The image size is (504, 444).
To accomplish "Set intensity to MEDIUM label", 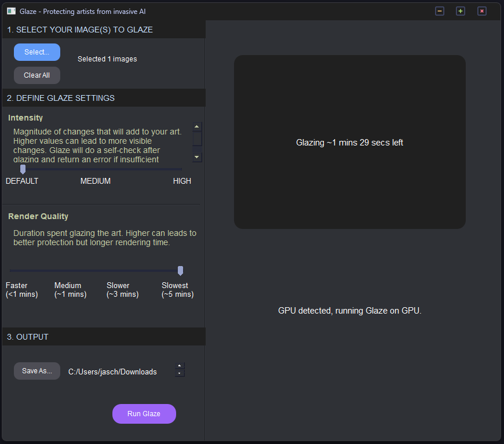I will [x=96, y=181].
